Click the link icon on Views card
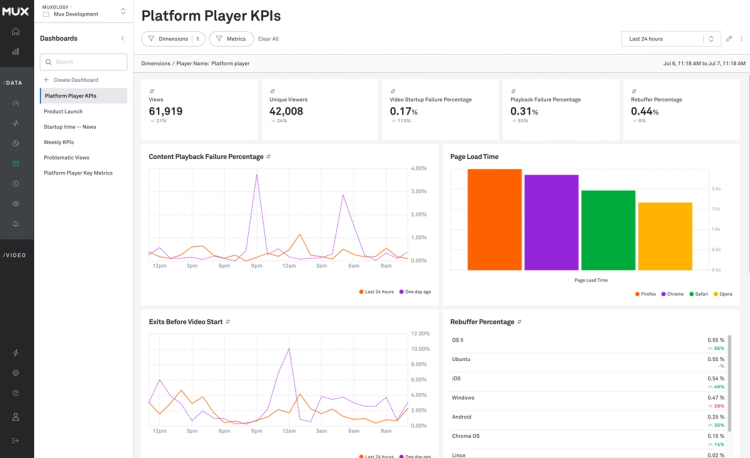Screen dimensions: 750x458 152,91
